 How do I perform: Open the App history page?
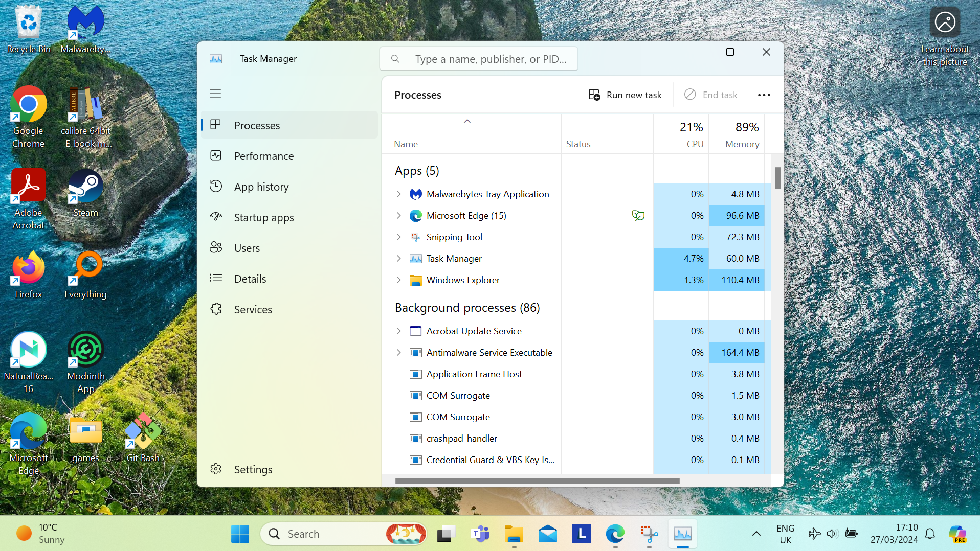[x=261, y=187]
